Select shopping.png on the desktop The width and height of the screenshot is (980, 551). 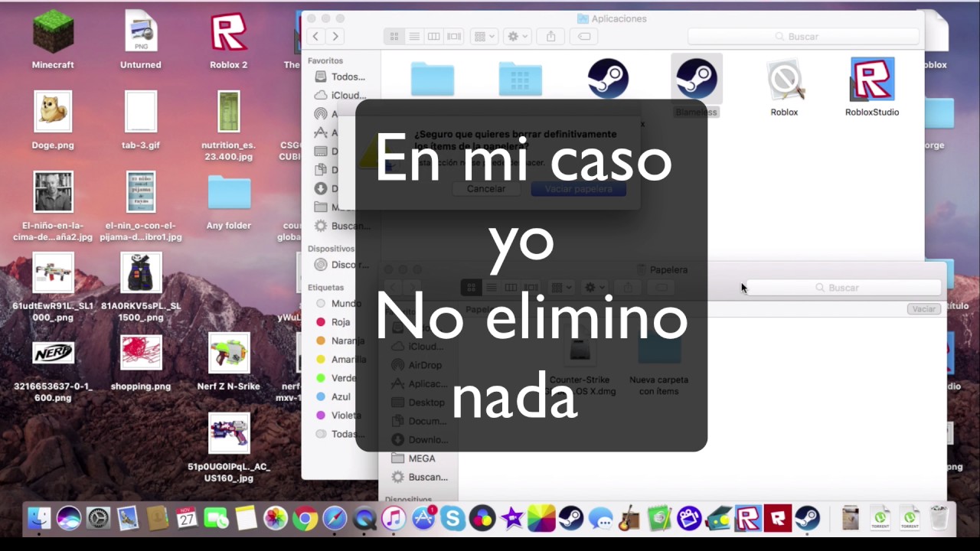[x=141, y=361]
